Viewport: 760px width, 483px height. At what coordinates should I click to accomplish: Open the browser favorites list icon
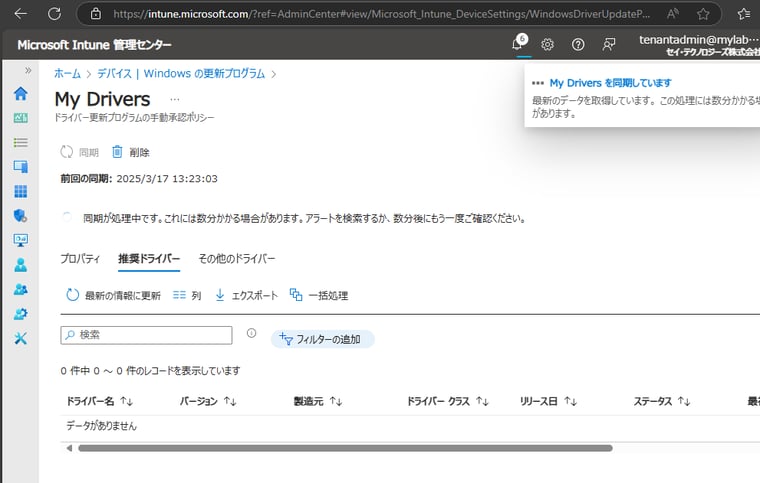pos(744,14)
